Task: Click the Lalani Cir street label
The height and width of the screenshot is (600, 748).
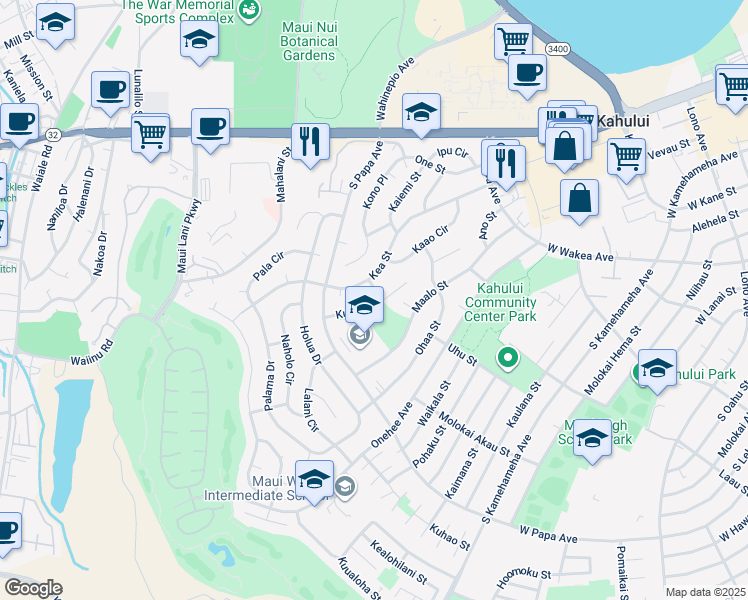Action: [x=311, y=410]
